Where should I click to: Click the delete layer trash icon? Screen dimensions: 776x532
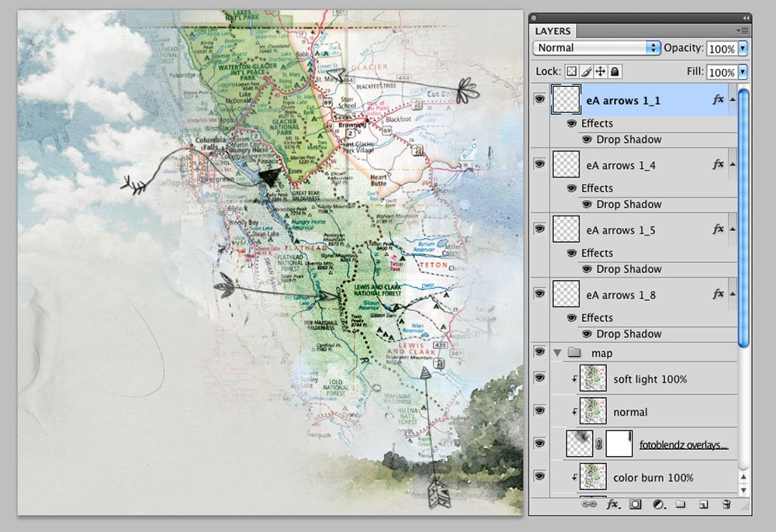click(x=726, y=504)
